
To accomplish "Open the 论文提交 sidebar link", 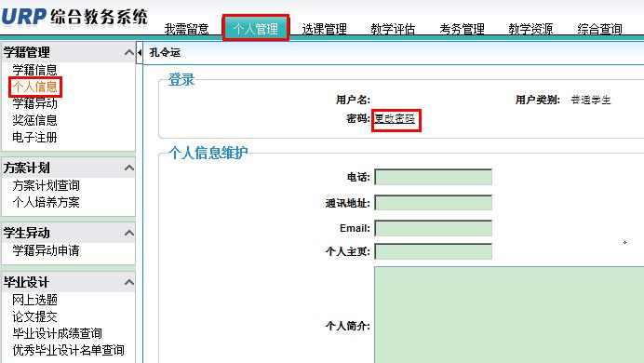I will click(x=35, y=317).
